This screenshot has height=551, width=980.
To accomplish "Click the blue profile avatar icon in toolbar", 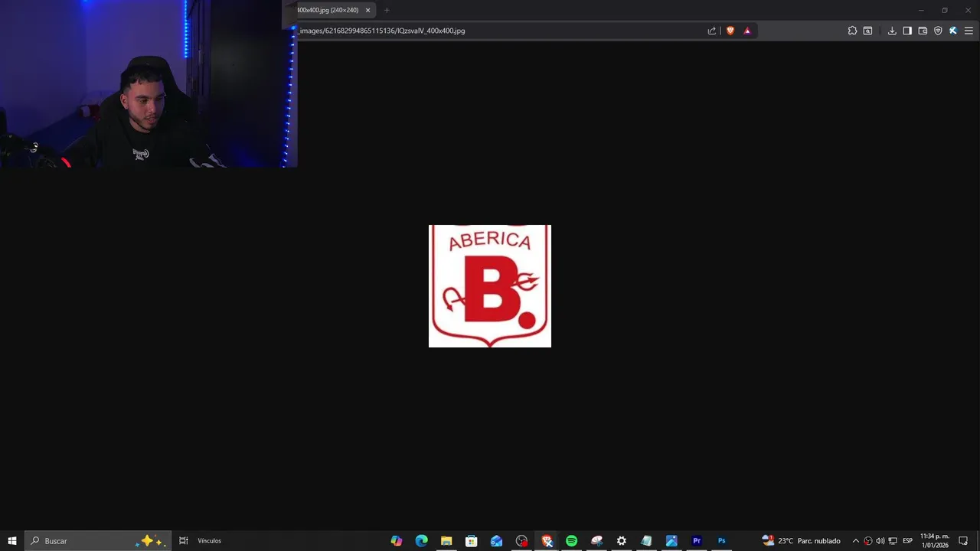I will click(x=953, y=31).
